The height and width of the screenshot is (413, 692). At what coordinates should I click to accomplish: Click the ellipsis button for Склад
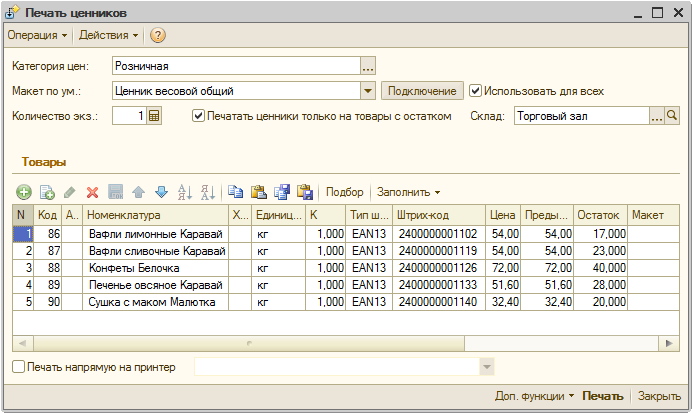coord(657,116)
